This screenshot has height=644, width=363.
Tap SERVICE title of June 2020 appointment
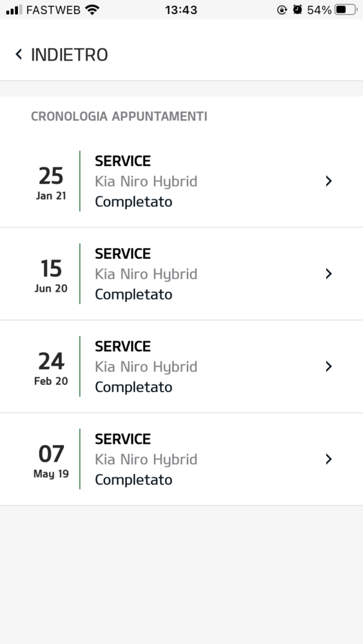(123, 254)
